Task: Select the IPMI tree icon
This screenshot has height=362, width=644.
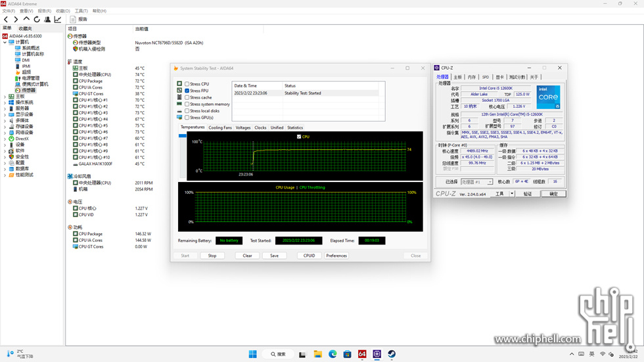Action: [18, 66]
